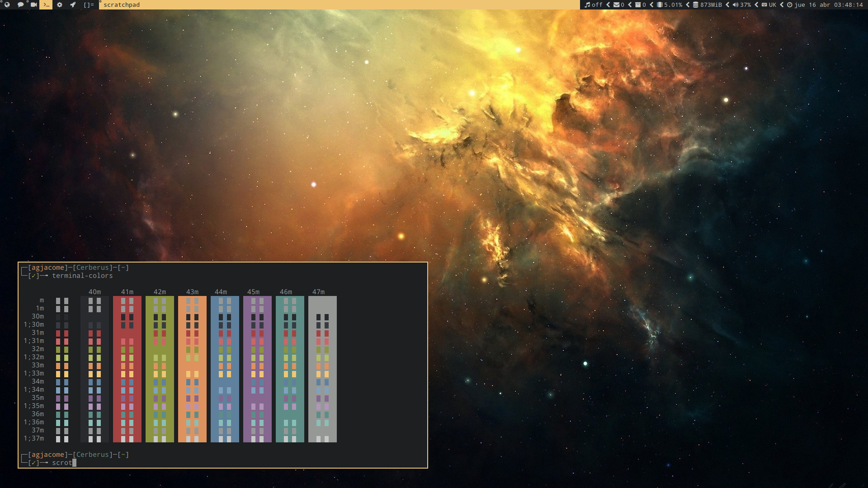Select the terminal prompt workspace tag

pyautogui.click(x=46, y=5)
